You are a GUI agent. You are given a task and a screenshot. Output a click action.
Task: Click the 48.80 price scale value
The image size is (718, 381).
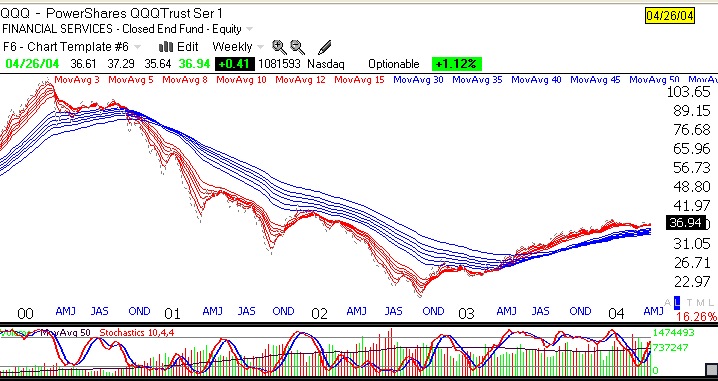[691, 186]
